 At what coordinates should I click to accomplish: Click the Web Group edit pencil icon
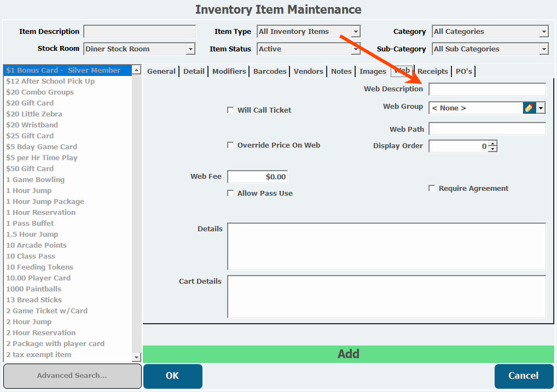pos(529,108)
